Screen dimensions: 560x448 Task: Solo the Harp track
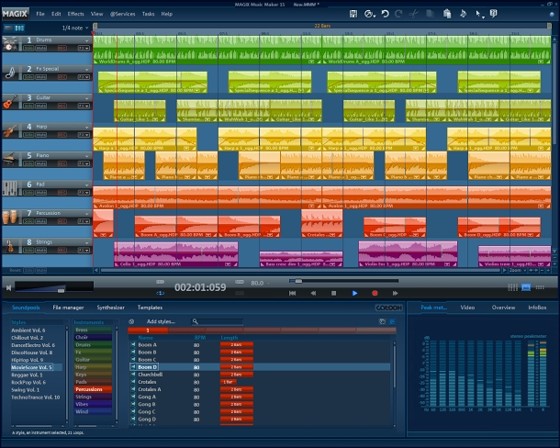(29, 135)
